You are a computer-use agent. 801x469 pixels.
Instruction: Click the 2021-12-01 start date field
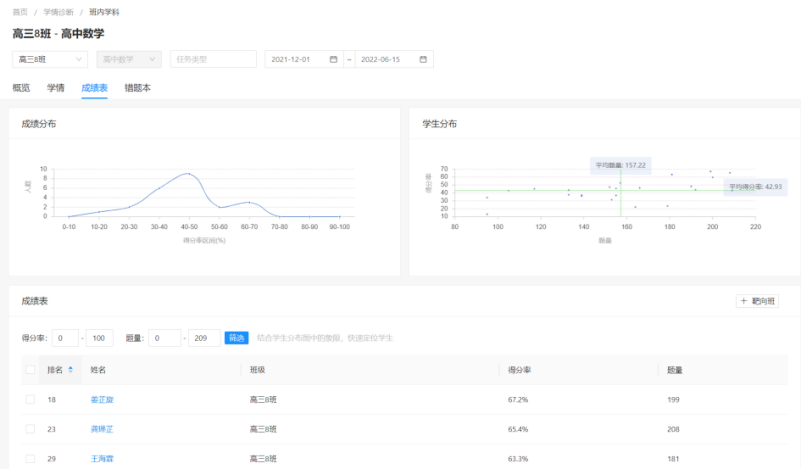coord(303,59)
